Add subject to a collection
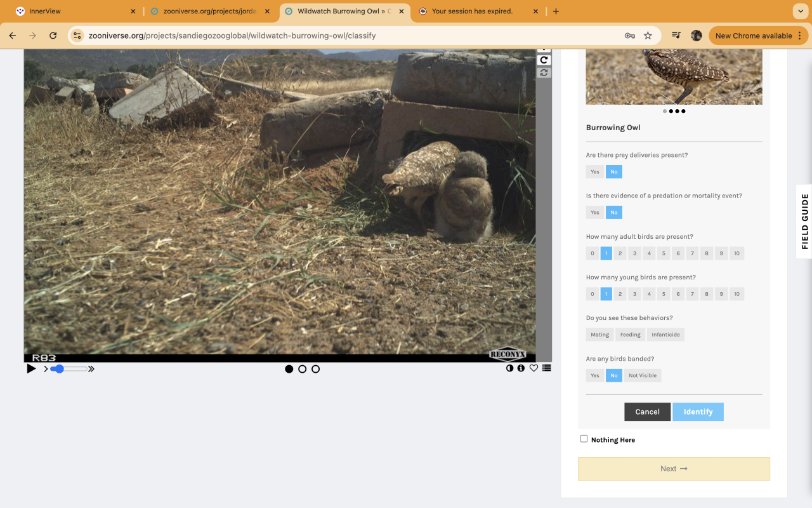The image size is (812, 508). click(x=546, y=368)
